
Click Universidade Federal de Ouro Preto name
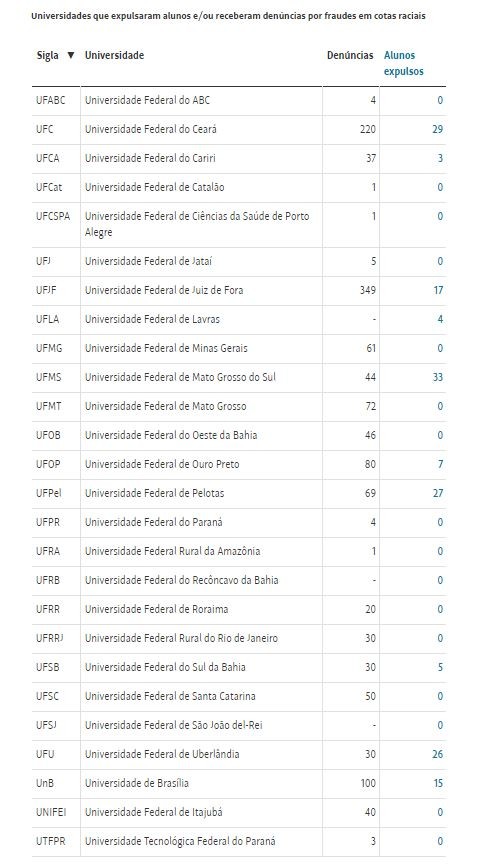(162, 464)
